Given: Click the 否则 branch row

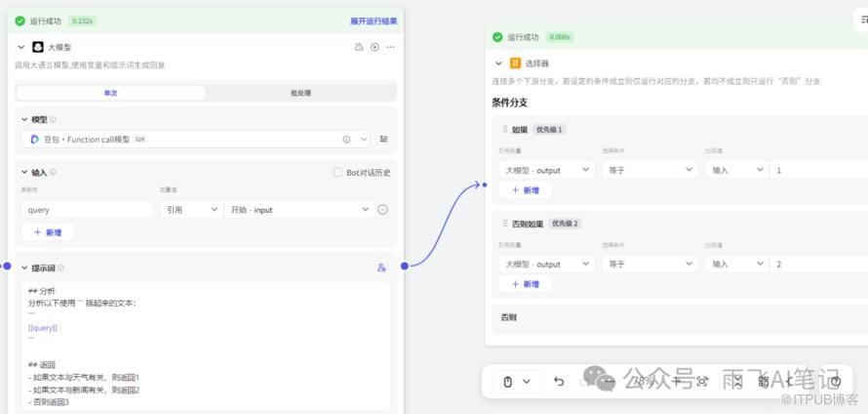Looking at the screenshot, I should (x=680, y=318).
